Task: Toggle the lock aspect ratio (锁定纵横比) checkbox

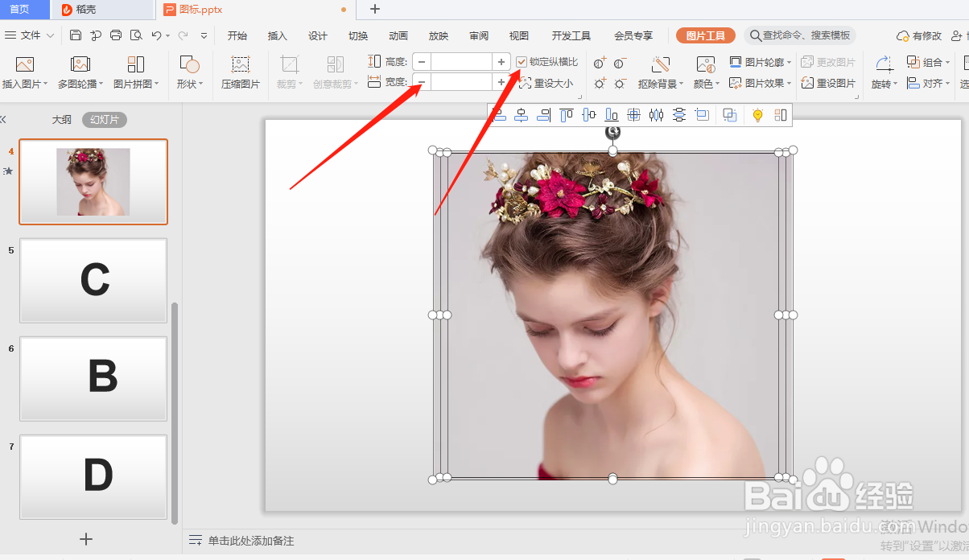Action: click(522, 62)
